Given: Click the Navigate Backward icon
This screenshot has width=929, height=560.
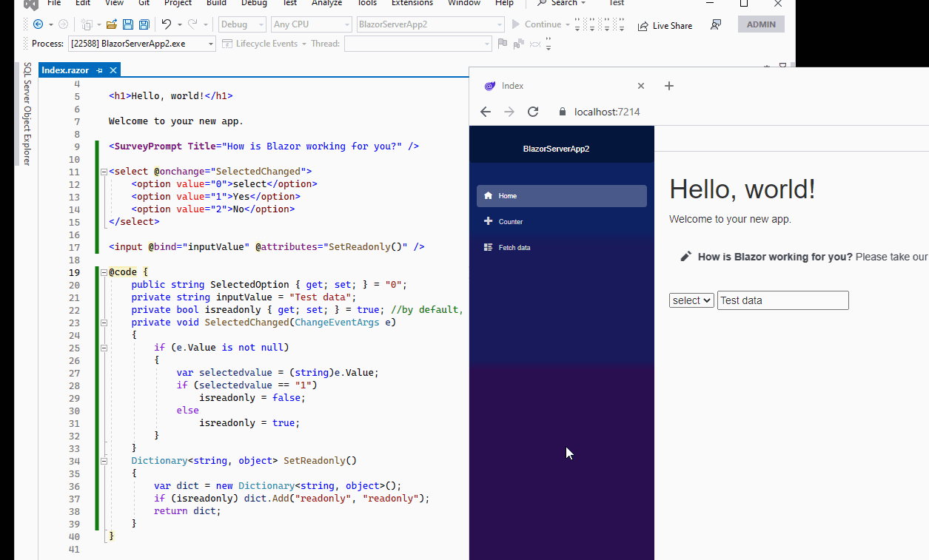Looking at the screenshot, I should 38,24.
